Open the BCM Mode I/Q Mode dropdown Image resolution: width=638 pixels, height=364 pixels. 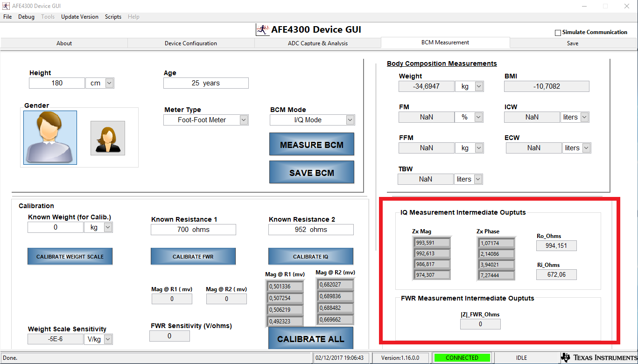[350, 120]
